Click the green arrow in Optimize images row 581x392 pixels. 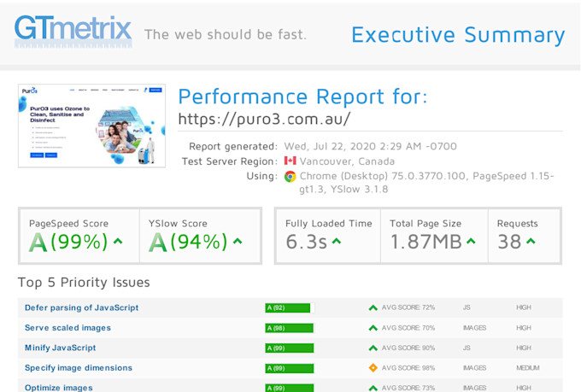(x=373, y=388)
